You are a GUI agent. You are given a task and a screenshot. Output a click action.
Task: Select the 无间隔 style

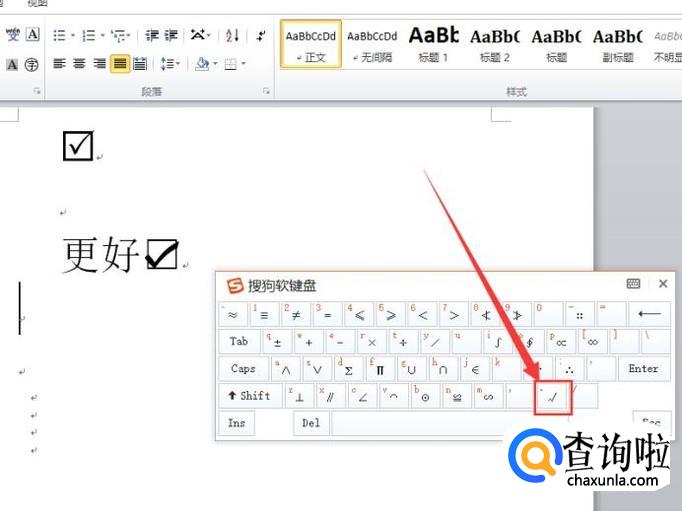click(372, 44)
